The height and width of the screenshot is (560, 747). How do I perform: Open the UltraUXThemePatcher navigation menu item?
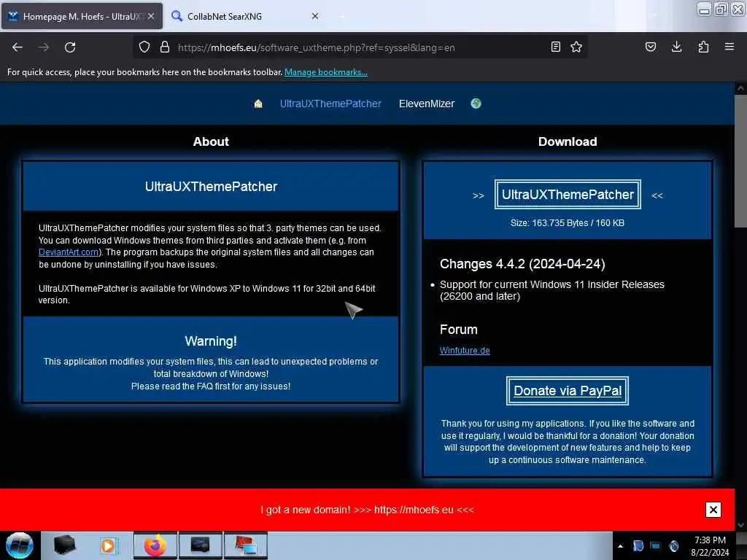click(330, 104)
